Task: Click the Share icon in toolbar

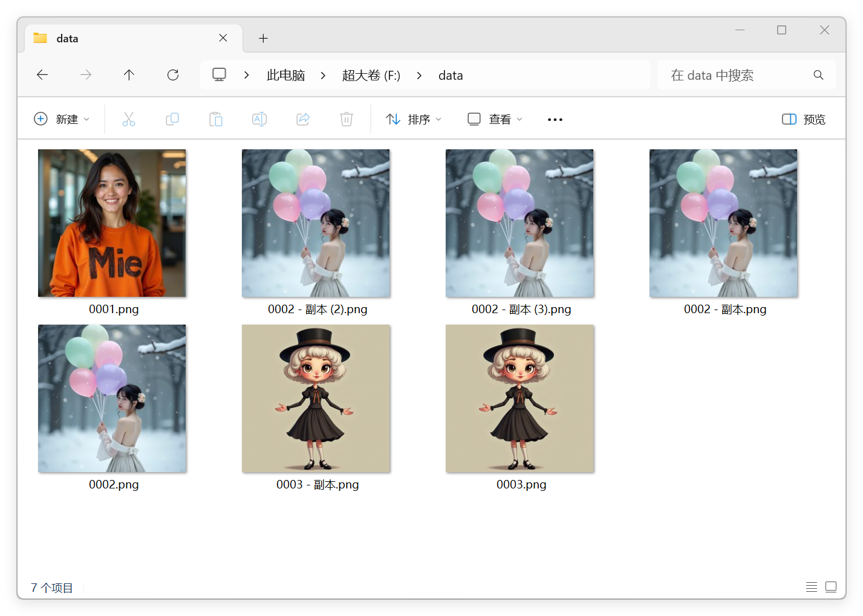Action: (x=303, y=119)
